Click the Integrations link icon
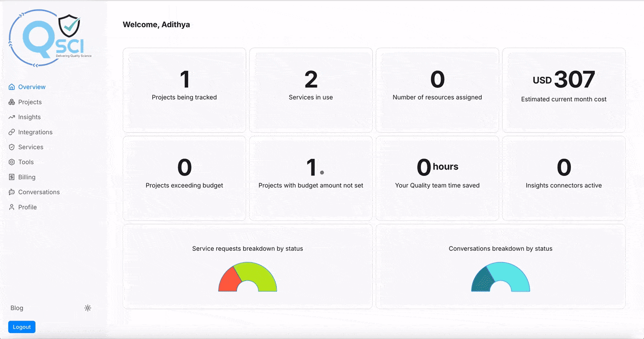Screen dimensions: 644x339 [12, 132]
